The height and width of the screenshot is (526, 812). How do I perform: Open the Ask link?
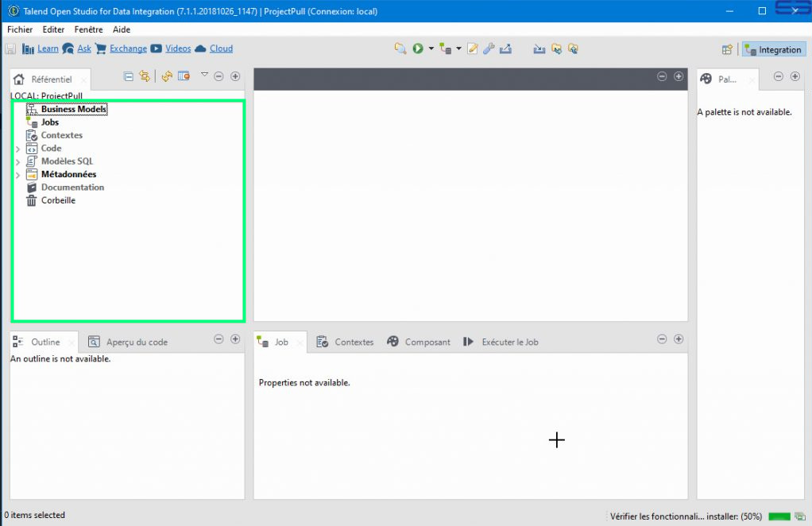click(x=84, y=48)
